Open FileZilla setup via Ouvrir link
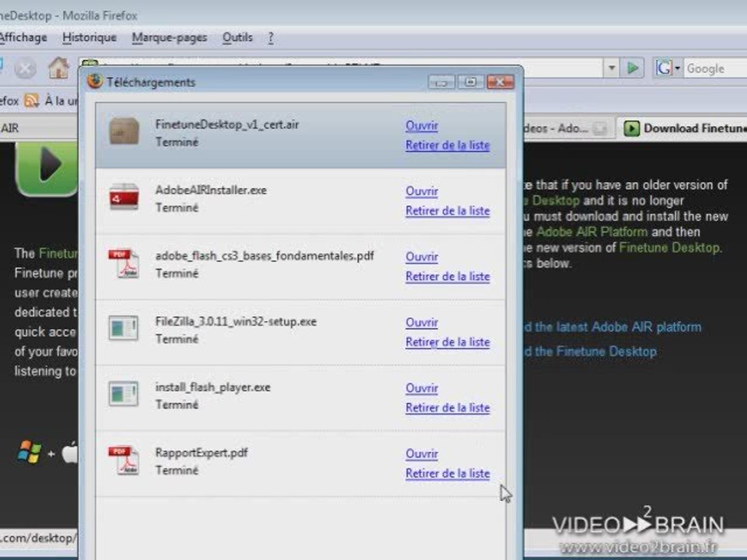The height and width of the screenshot is (560, 747). pos(422,323)
